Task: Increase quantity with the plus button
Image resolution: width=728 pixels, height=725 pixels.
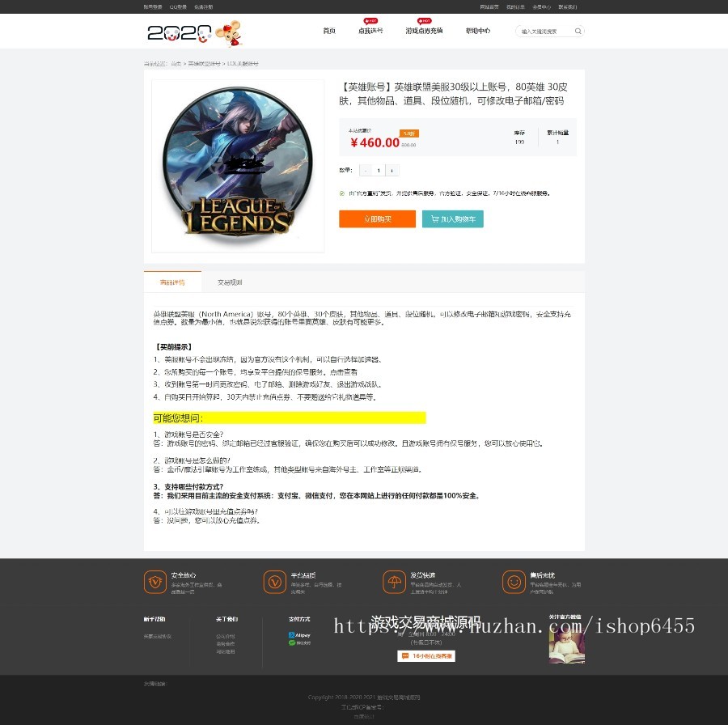Action: pos(392,171)
